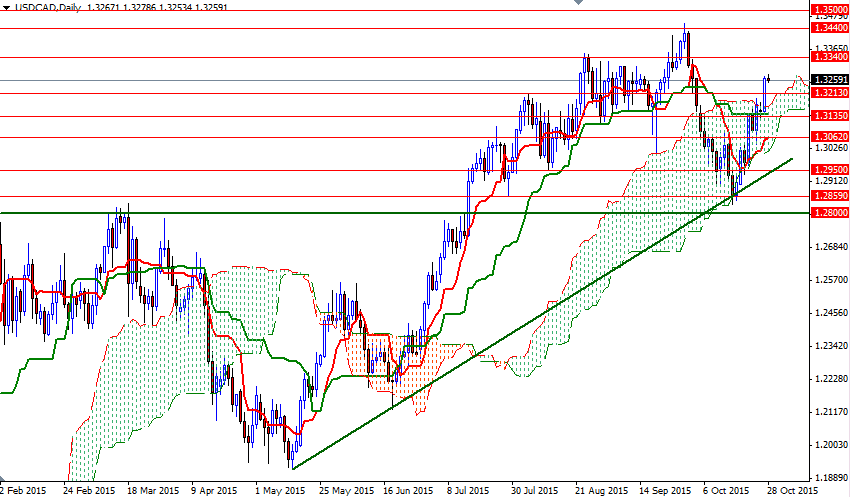The height and width of the screenshot is (497, 850).
Task: Select the red 1.28590 price level label
Action: 829,196
